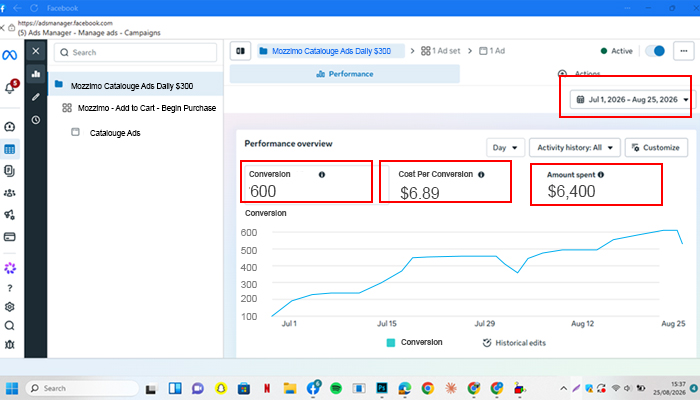Select the clock history icon
Viewport: 700px width, 400px height.
point(36,120)
